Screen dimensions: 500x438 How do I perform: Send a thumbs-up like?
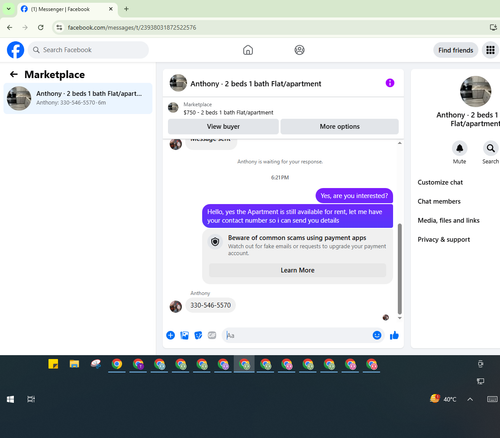pyautogui.click(x=394, y=335)
